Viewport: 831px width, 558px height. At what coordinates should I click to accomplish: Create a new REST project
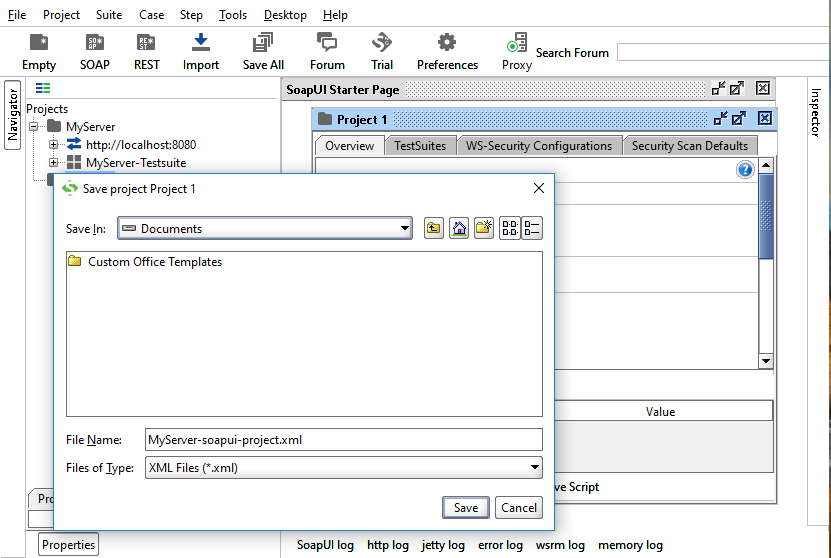click(x=146, y=51)
